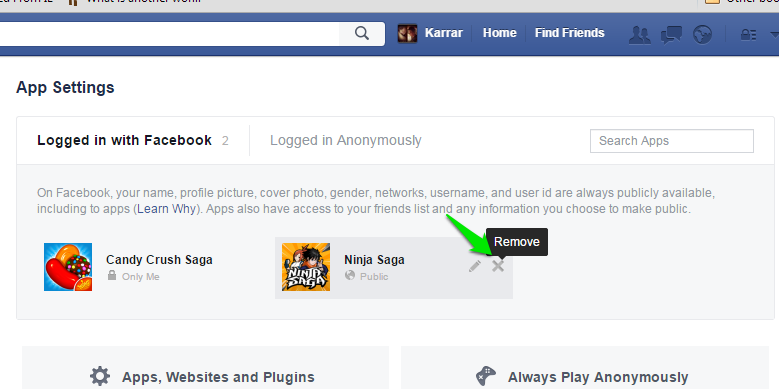Open the Ninja Saga app icon

coord(306,267)
